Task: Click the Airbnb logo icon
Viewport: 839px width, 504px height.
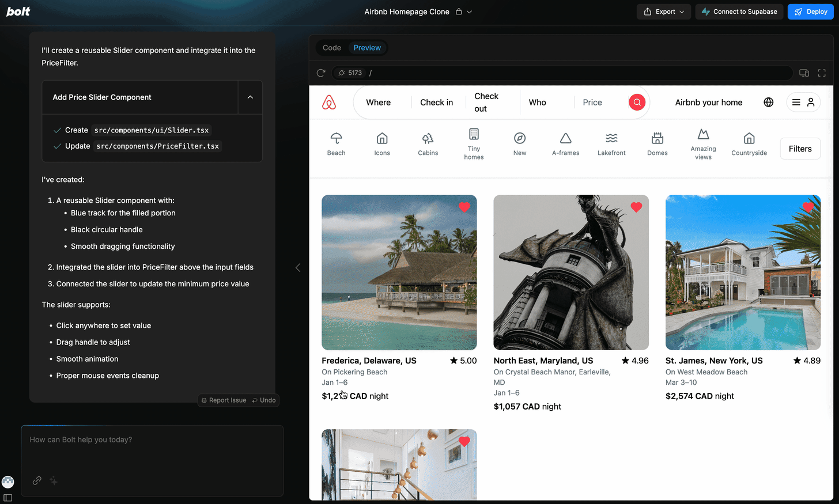Action: pyautogui.click(x=329, y=103)
